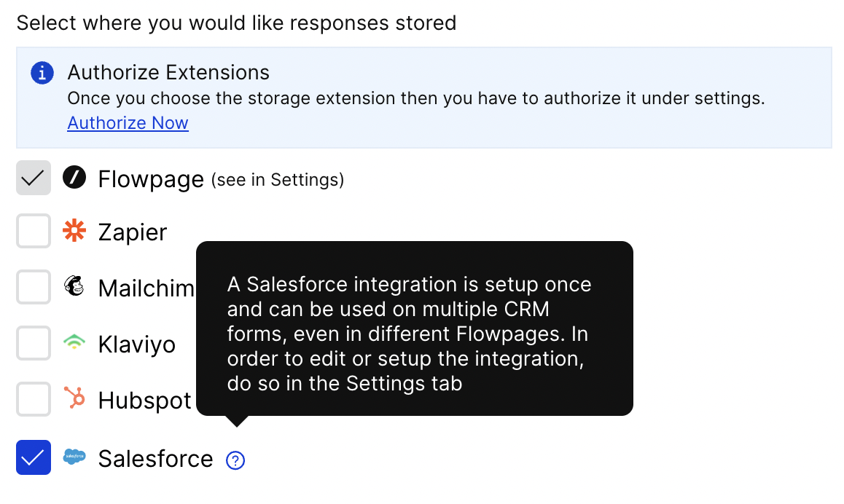Select the Hubspot checkbox

click(x=34, y=399)
